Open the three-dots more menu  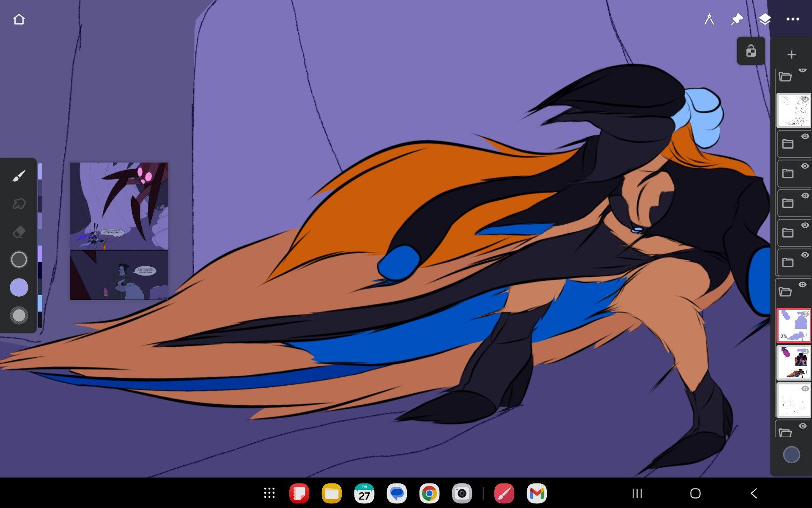pyautogui.click(x=793, y=19)
